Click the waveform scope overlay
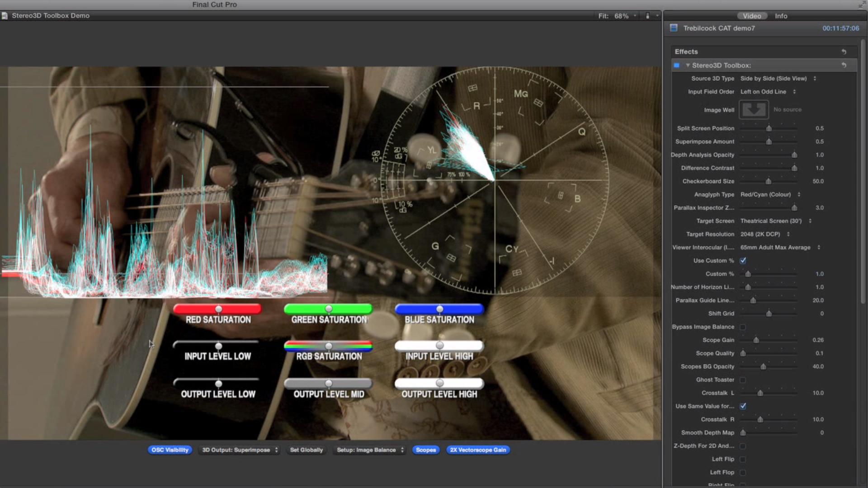 coord(164,192)
